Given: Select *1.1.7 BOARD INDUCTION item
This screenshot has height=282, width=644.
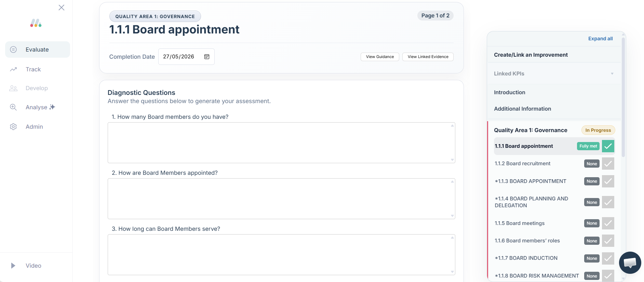Looking at the screenshot, I should point(526,258).
